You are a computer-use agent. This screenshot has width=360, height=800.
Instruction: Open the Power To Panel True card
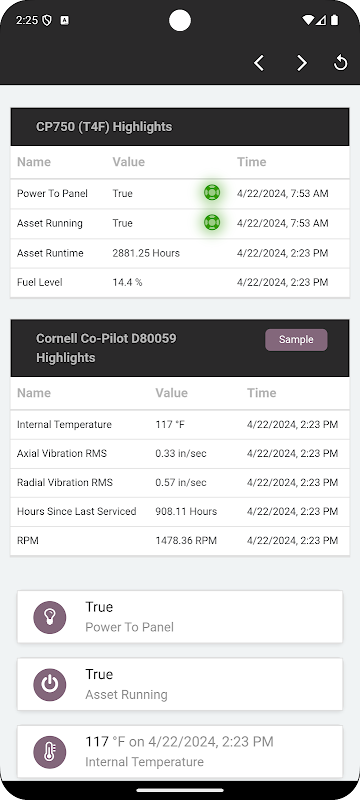pos(180,617)
